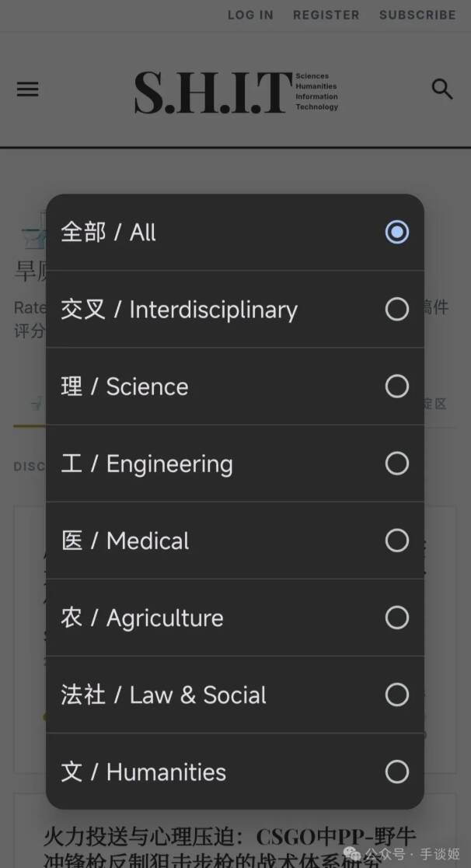Click the SUBSCRIBE link
471x868 pixels.
click(x=417, y=15)
